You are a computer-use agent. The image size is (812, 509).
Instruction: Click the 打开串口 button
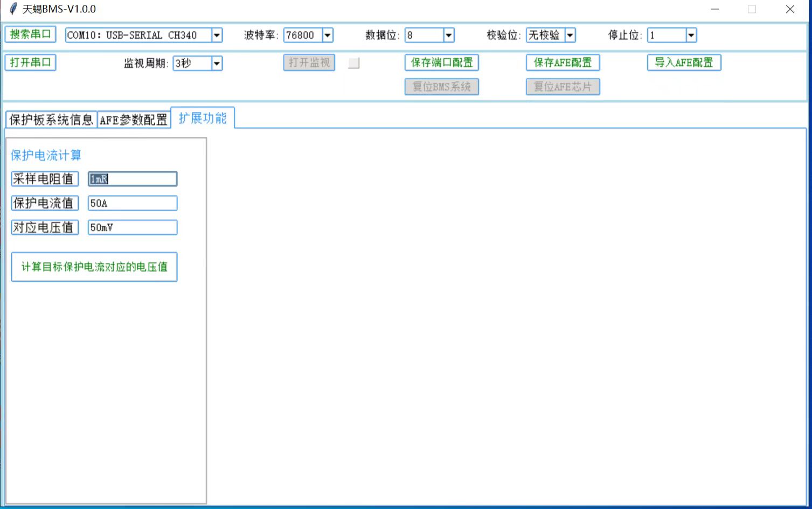(x=30, y=62)
